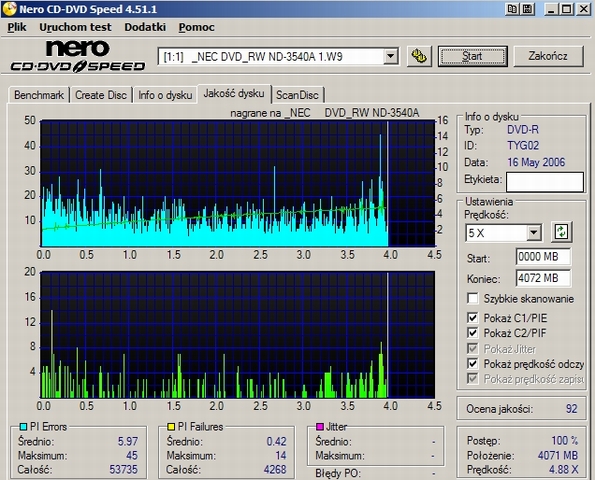Image resolution: width=595 pixels, height=480 pixels.
Task: Toggle the Pokaż C1/PIE checkbox
Action: point(472,318)
